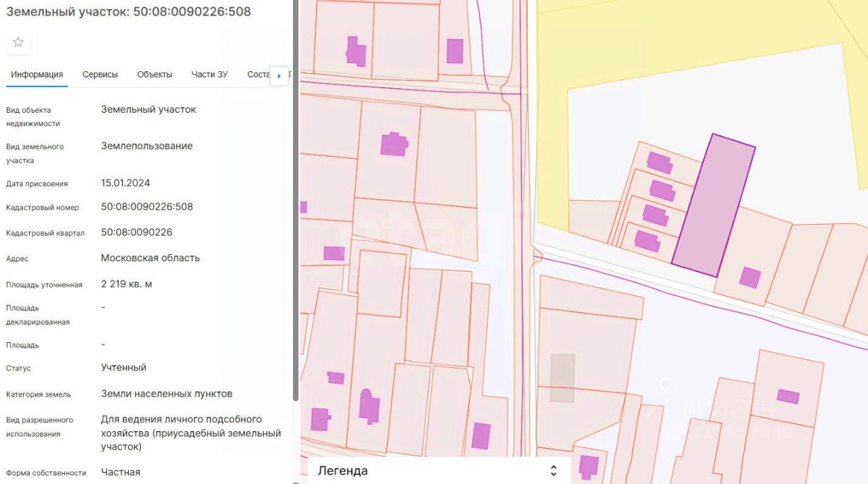868x484 pixels.
Task: Click the Московская область address value
Action: click(150, 258)
